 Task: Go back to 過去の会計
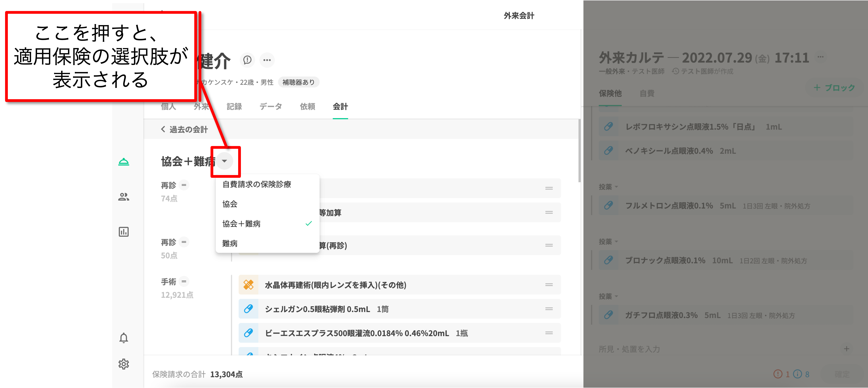coord(184,130)
